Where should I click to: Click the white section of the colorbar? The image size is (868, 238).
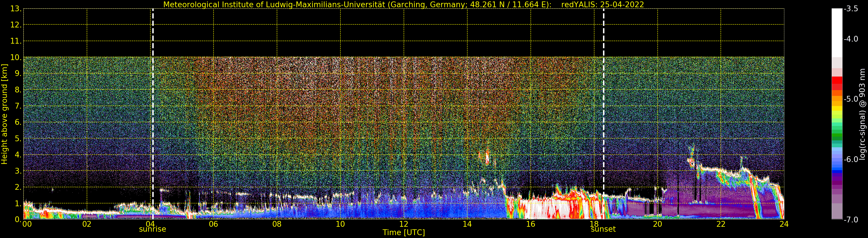pyautogui.click(x=837, y=33)
